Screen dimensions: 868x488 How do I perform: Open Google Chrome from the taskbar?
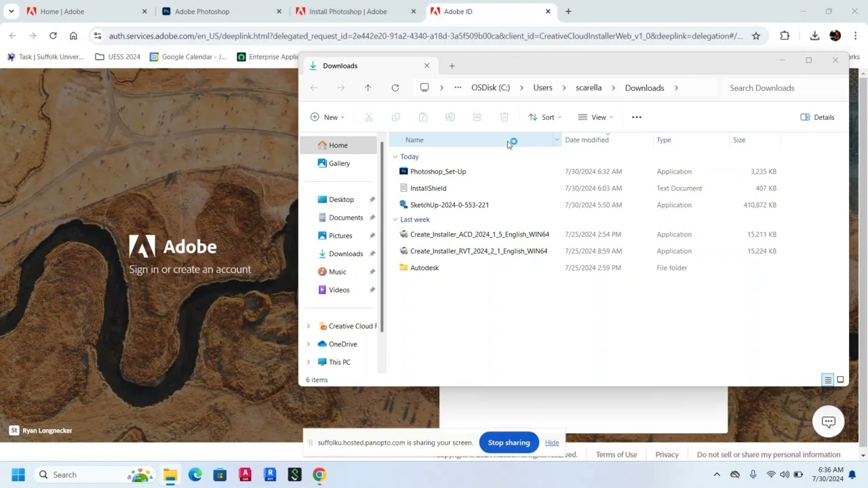coord(319,474)
